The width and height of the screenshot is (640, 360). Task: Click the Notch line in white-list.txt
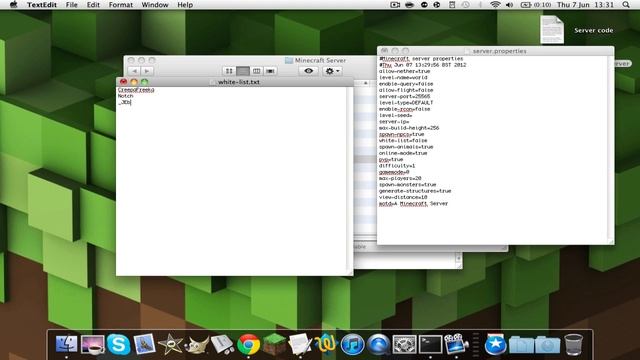[x=126, y=96]
